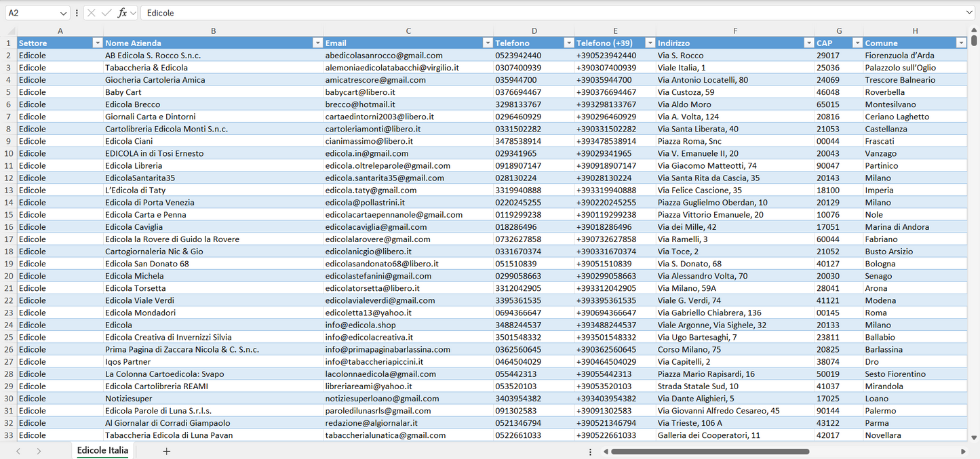This screenshot has width=980, height=459.
Task: Select email info@edicola.shop
Action: coord(408,325)
